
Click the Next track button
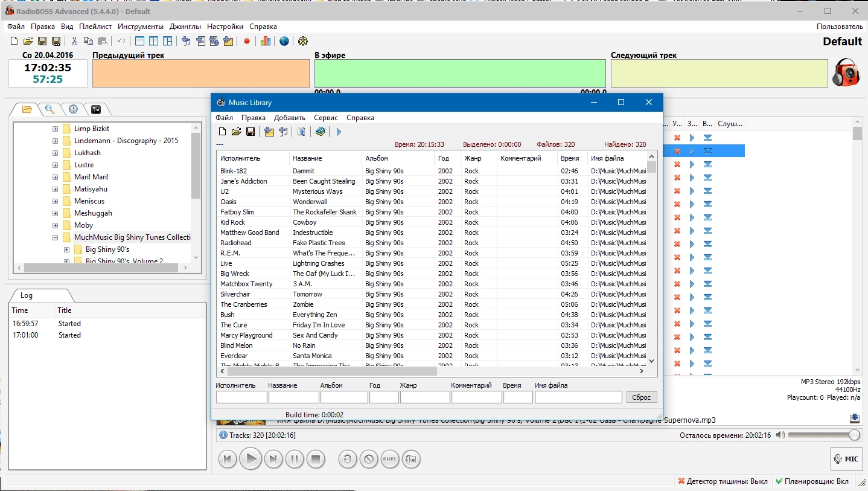pyautogui.click(x=272, y=459)
